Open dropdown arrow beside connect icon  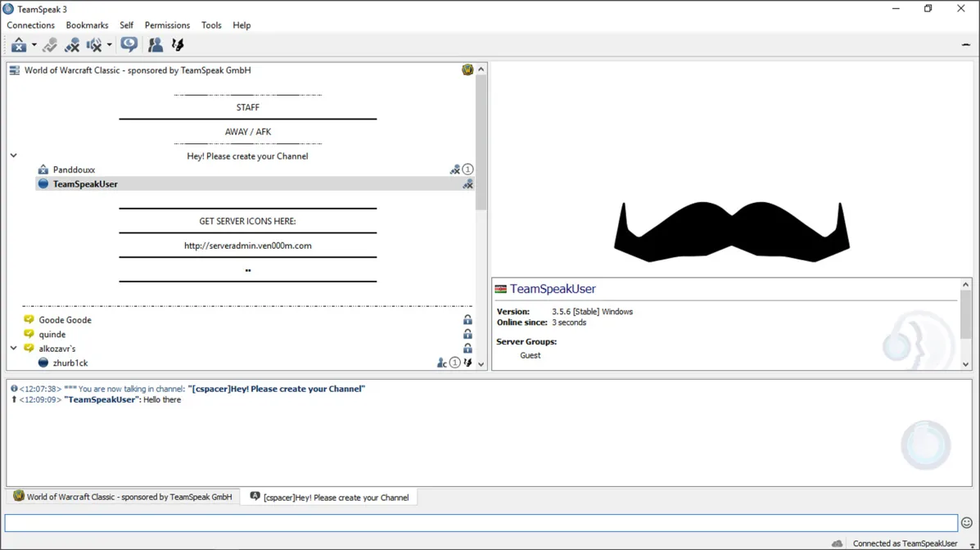click(x=34, y=45)
